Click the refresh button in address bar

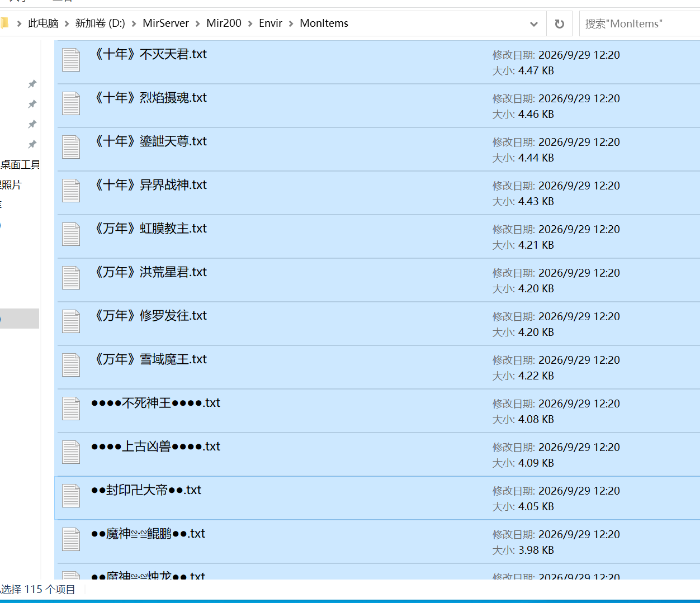(x=559, y=23)
